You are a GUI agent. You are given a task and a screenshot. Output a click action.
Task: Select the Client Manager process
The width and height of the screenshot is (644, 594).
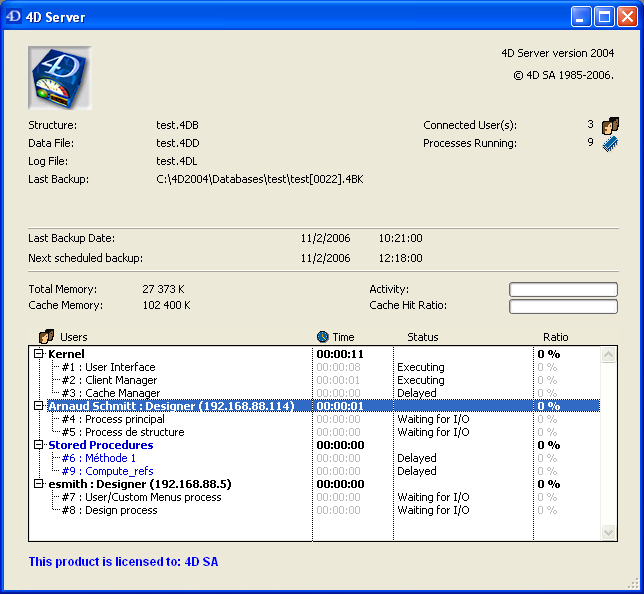tap(120, 380)
